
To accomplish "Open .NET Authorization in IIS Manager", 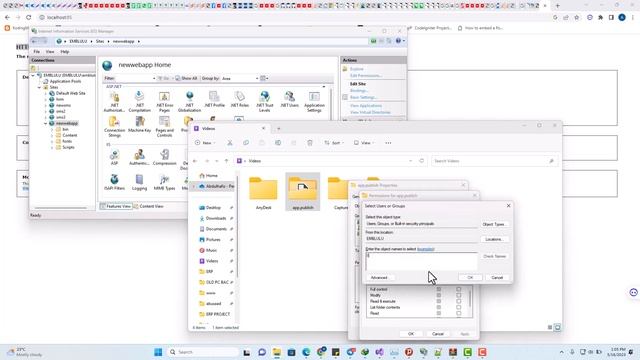I will click(x=114, y=101).
